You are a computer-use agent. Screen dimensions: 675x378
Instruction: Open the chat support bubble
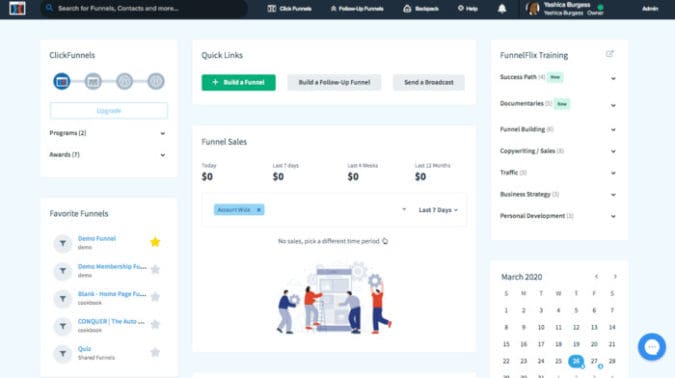point(652,347)
